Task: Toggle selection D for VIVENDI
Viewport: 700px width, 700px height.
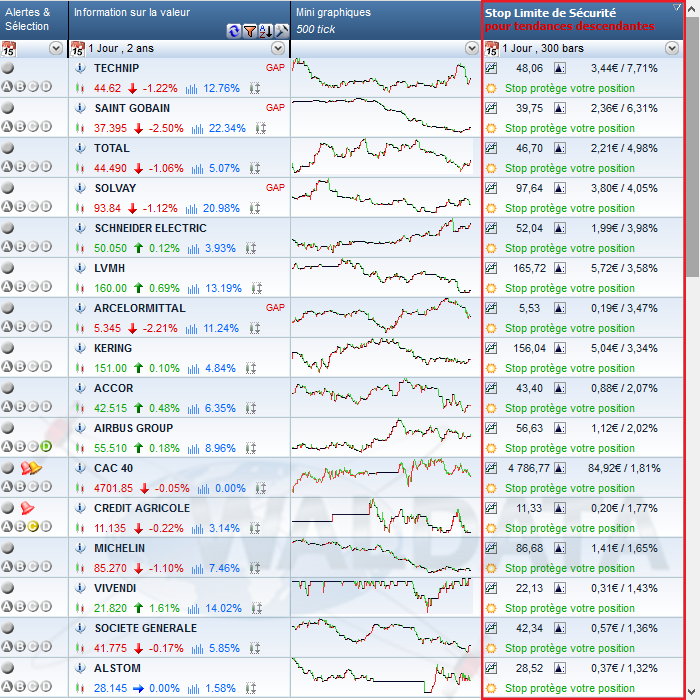Action: click(46, 606)
